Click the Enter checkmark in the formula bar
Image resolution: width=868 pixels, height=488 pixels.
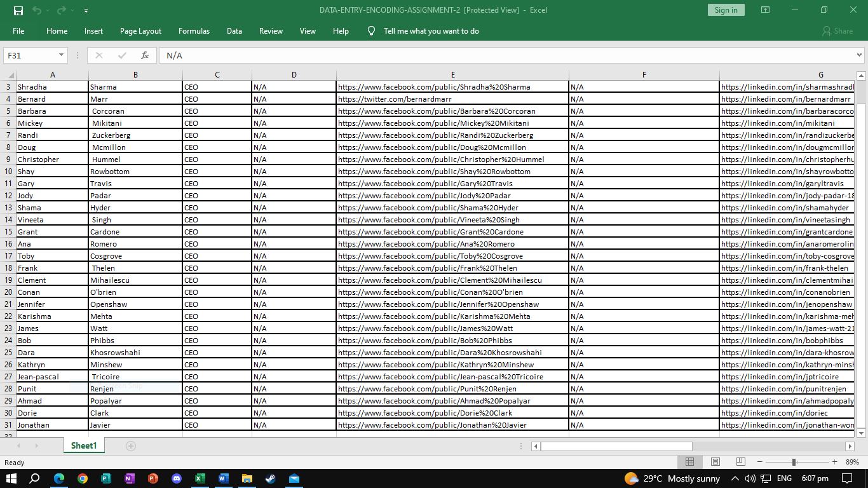tap(122, 55)
